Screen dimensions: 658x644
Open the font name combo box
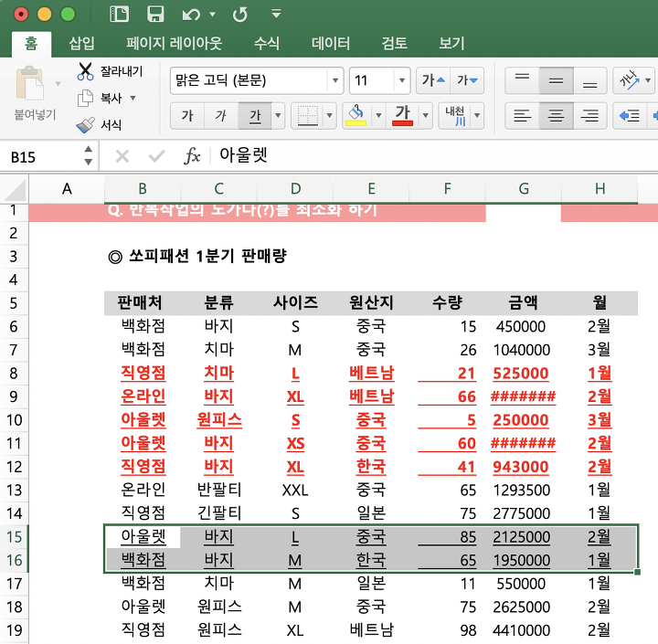click(257, 80)
